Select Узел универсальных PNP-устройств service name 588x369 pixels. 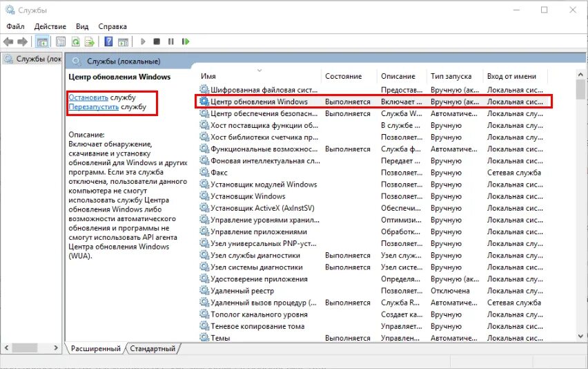[x=263, y=243]
